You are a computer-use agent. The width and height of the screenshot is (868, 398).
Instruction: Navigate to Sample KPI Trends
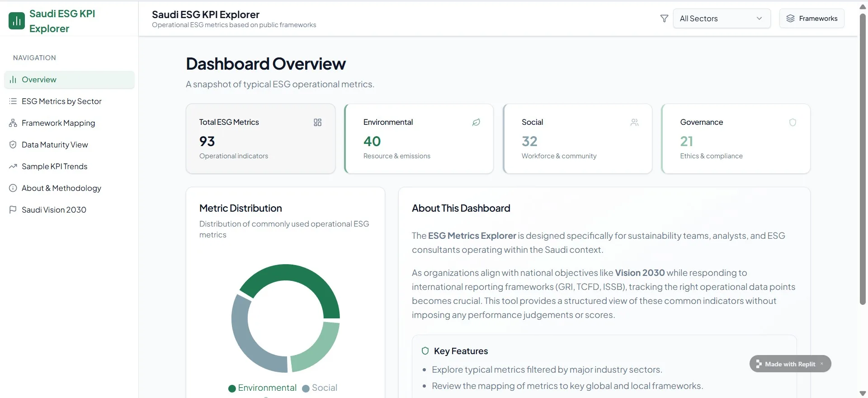[x=70, y=166]
